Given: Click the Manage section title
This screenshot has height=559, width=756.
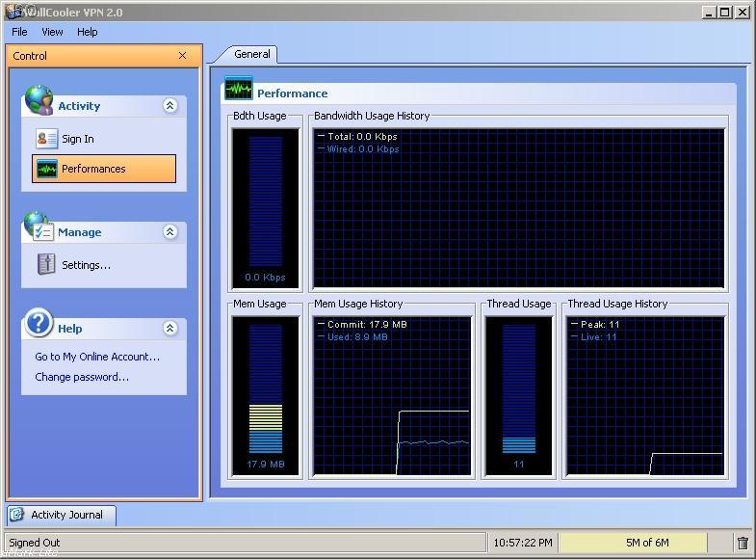Looking at the screenshot, I should (x=80, y=232).
